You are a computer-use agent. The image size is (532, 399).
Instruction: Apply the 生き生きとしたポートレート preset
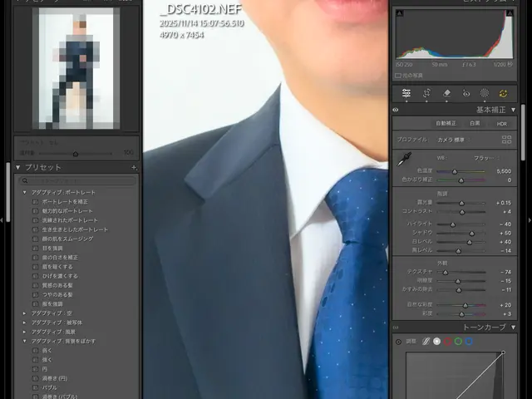[75, 229]
